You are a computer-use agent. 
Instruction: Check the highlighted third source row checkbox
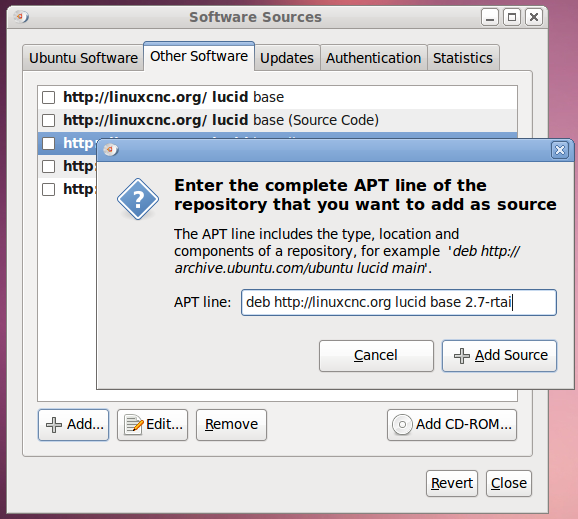(49, 143)
